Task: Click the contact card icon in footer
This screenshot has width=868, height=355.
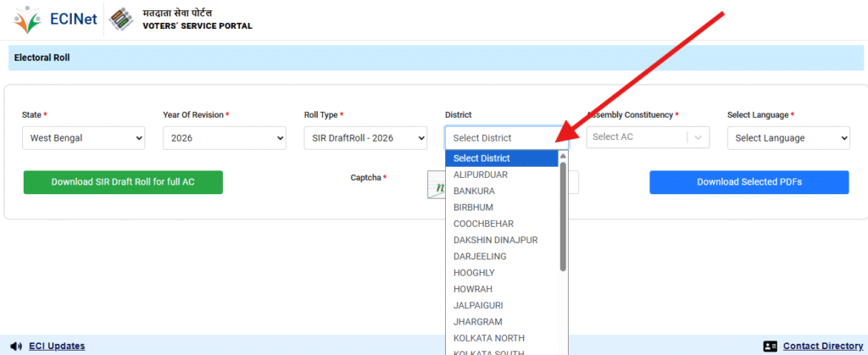Action: click(x=770, y=346)
